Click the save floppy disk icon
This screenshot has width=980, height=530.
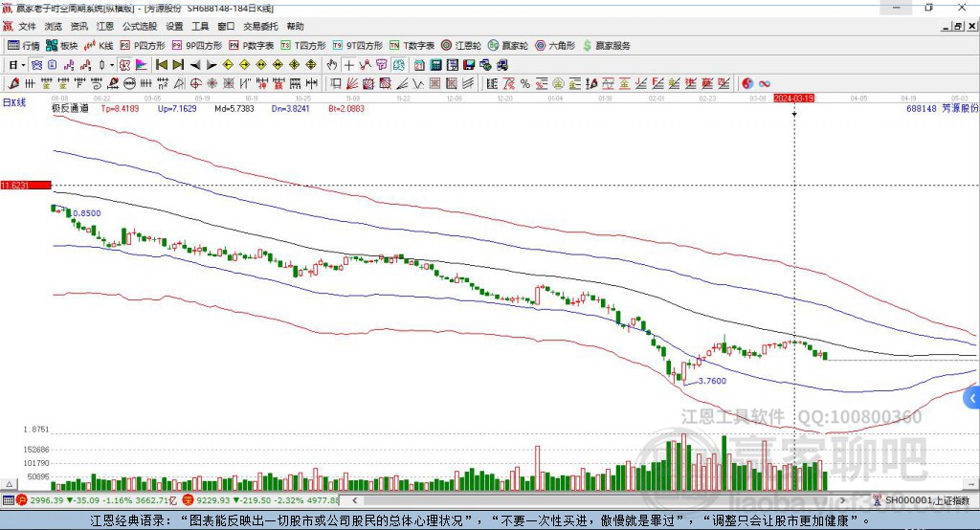pyautogui.click(x=469, y=65)
